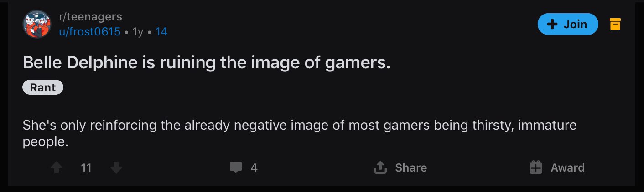Click the Award label

click(x=567, y=168)
